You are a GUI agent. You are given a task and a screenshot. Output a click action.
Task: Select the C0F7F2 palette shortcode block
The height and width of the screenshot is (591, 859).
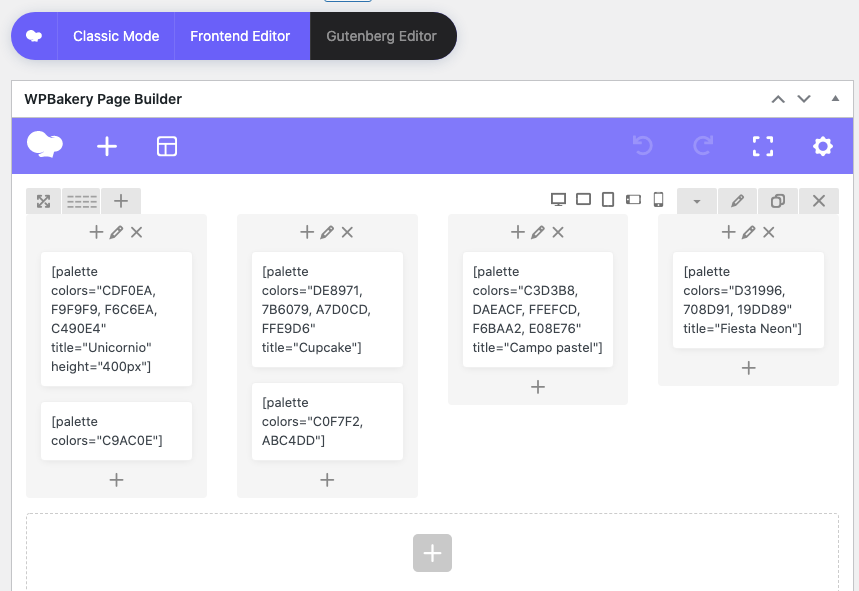pos(328,422)
